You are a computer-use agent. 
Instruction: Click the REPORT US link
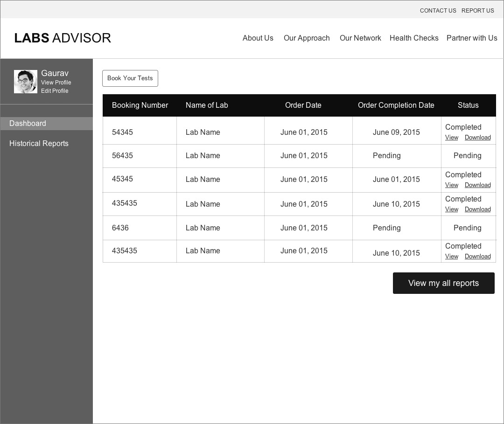477,11
